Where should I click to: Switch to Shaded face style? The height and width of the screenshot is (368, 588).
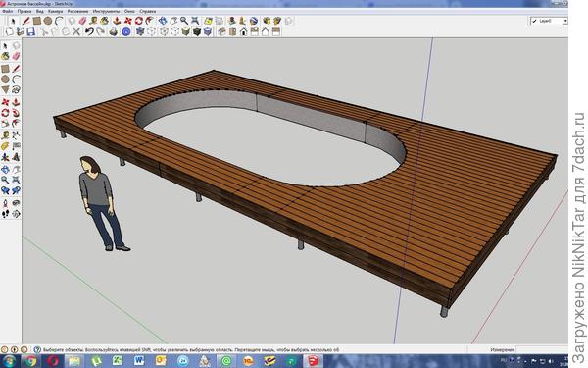(185, 32)
